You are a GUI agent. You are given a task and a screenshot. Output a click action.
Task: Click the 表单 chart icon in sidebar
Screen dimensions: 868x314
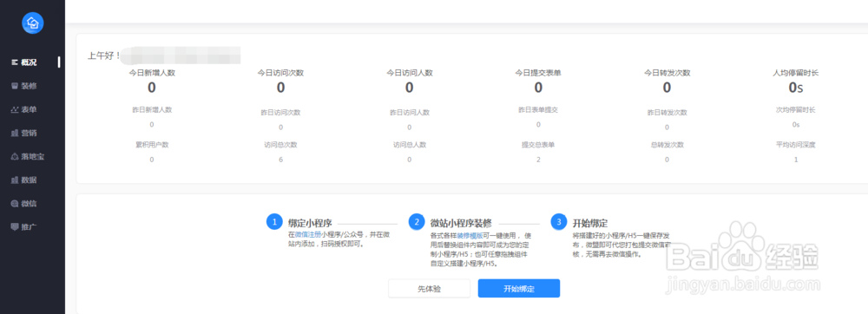pos(15,109)
